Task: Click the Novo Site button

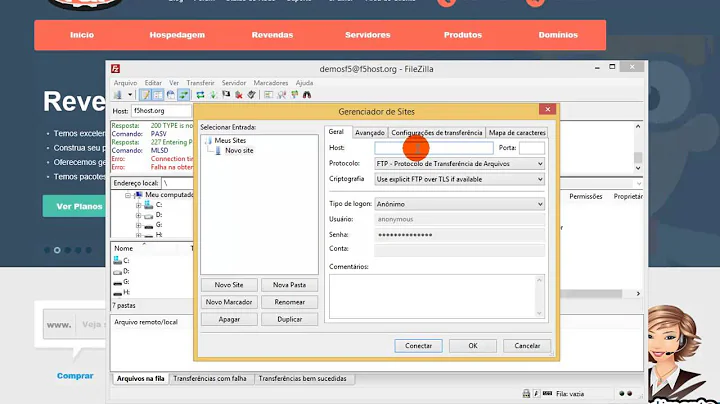Action: pos(229,285)
